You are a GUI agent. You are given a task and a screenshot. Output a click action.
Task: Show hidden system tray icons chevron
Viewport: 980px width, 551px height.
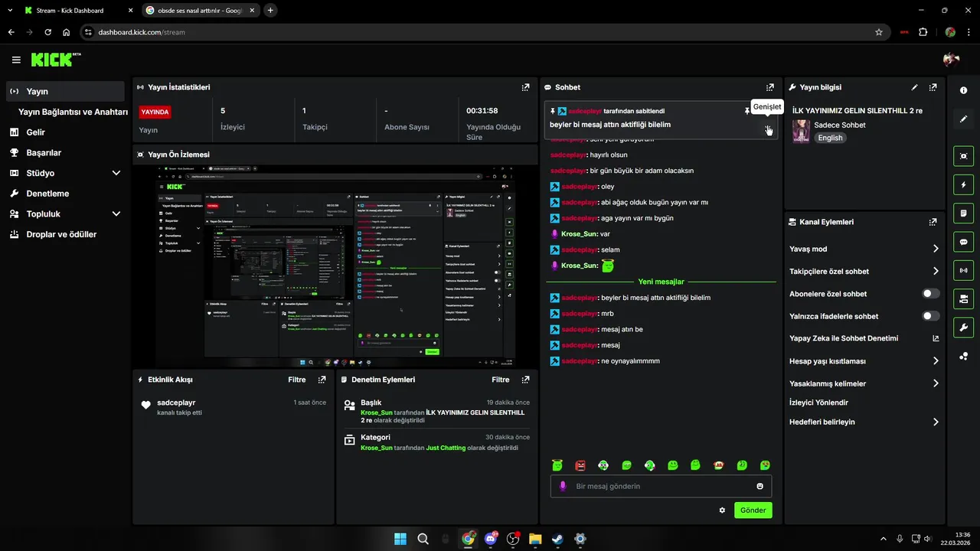[883, 539]
